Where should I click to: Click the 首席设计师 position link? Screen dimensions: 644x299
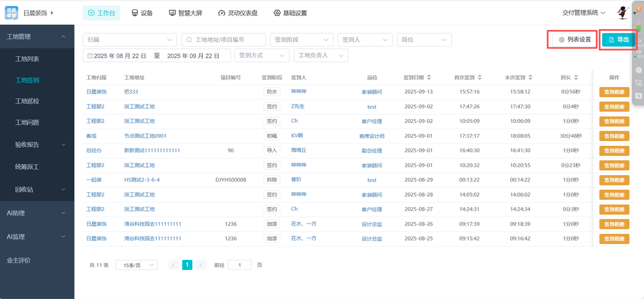pos(372,136)
